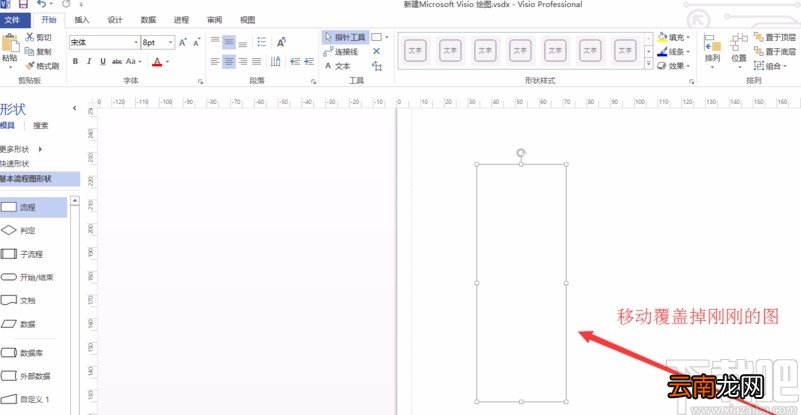801x415 pixels.
Task: Click the Redo icon in quick access toolbar
Action: [66, 5]
